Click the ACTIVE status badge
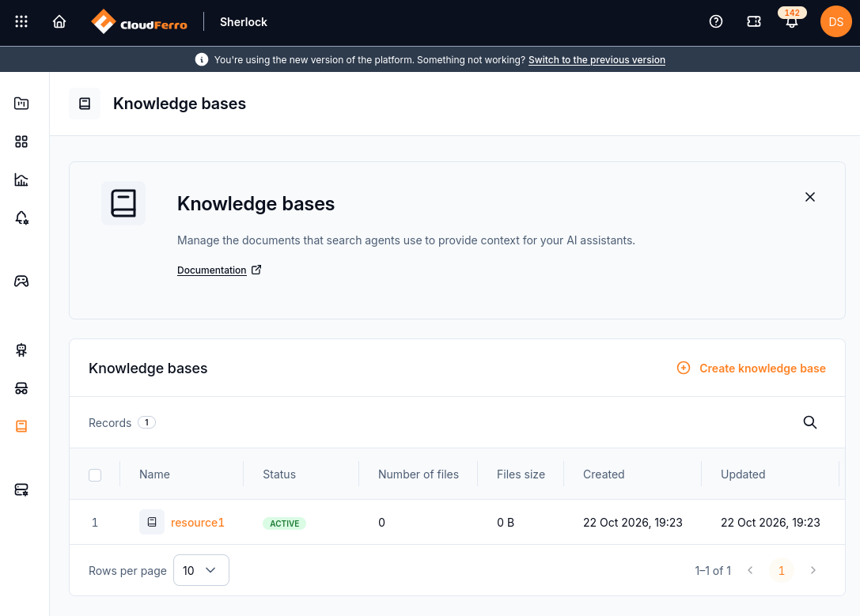This screenshot has width=860, height=616. pyautogui.click(x=284, y=523)
